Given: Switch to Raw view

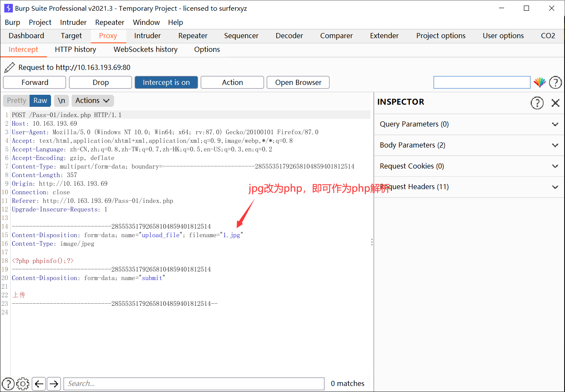Looking at the screenshot, I should click(x=40, y=100).
